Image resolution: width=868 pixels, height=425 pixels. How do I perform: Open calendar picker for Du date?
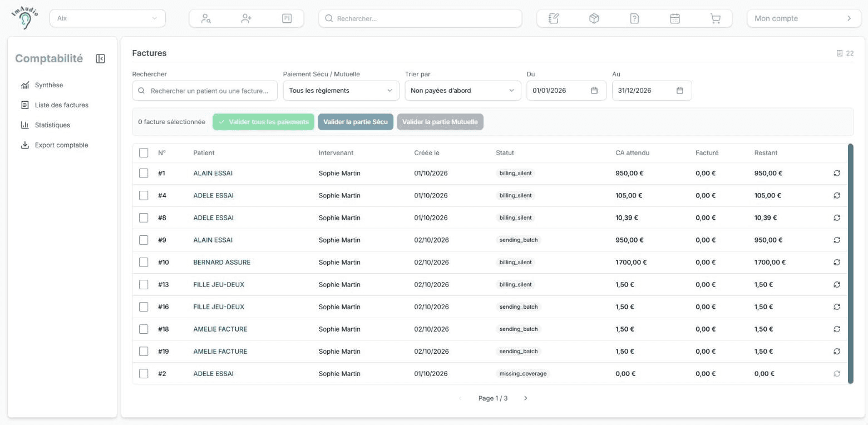coord(594,91)
